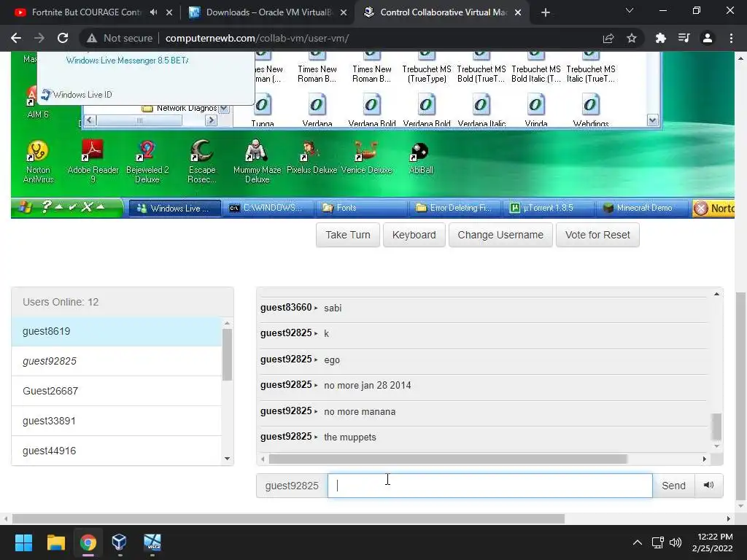747x560 pixels.
Task: Open Chrome media control icon
Action: (x=684, y=38)
